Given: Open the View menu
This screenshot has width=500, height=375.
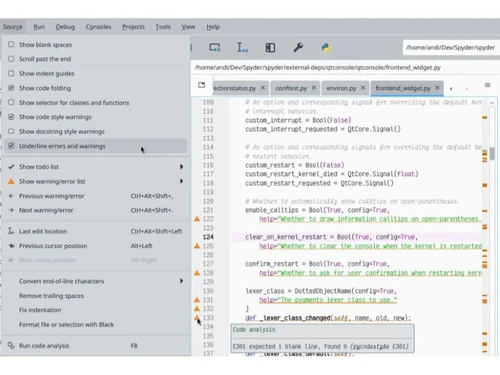Looking at the screenshot, I should point(188,27).
